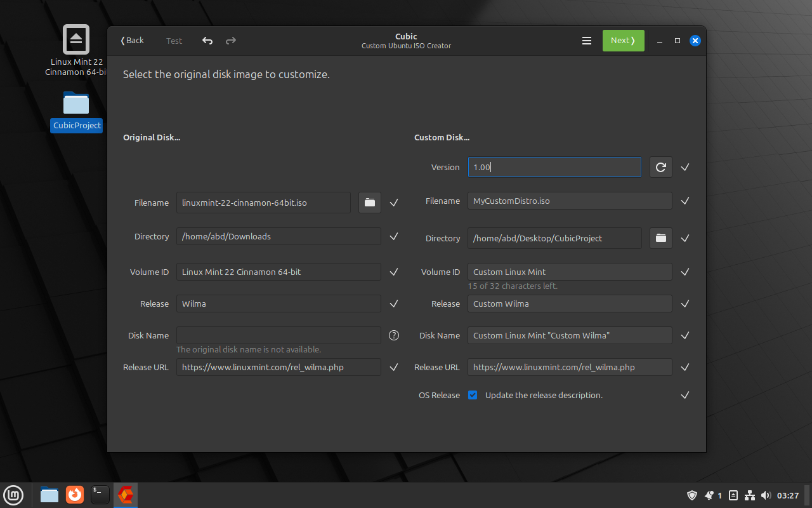Open the hamburger menu in Cubic header
This screenshot has height=508, width=812.
(587, 41)
